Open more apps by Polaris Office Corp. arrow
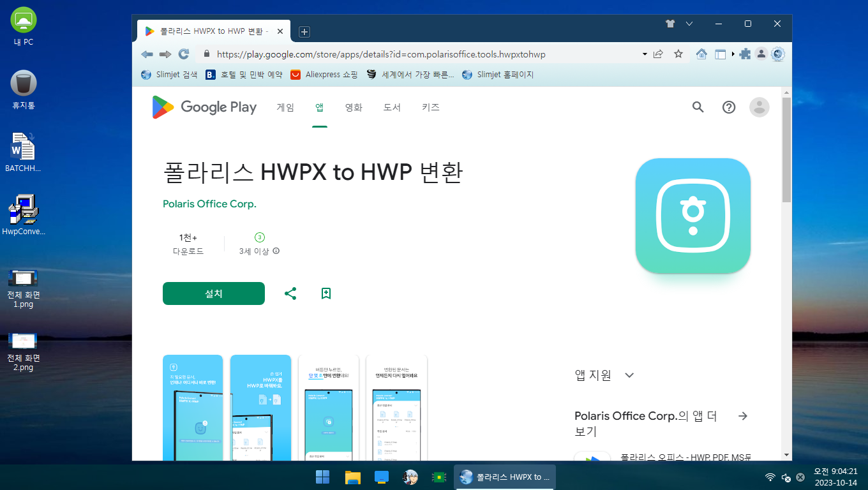Screen dimensions: 868x490 (x=742, y=416)
